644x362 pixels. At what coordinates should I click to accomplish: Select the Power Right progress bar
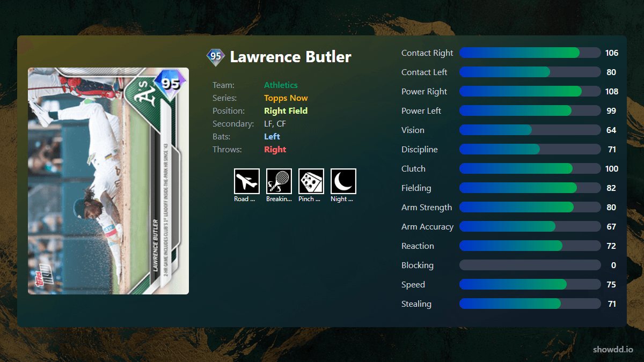530,91
